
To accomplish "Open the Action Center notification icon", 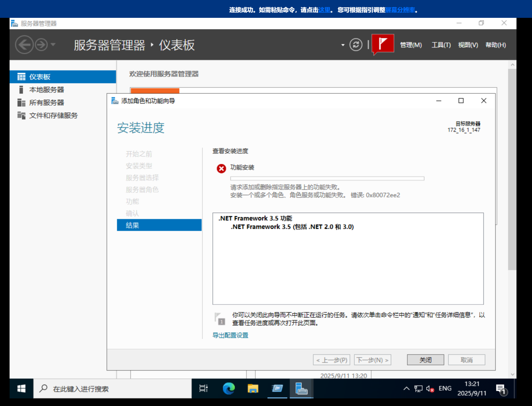I will (x=502, y=389).
